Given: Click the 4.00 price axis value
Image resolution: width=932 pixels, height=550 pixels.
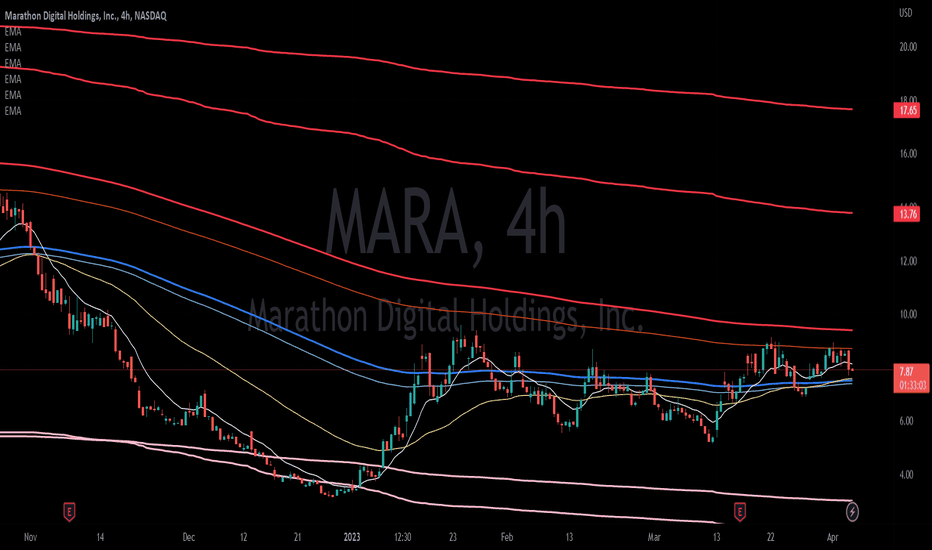Looking at the screenshot, I should [906, 474].
